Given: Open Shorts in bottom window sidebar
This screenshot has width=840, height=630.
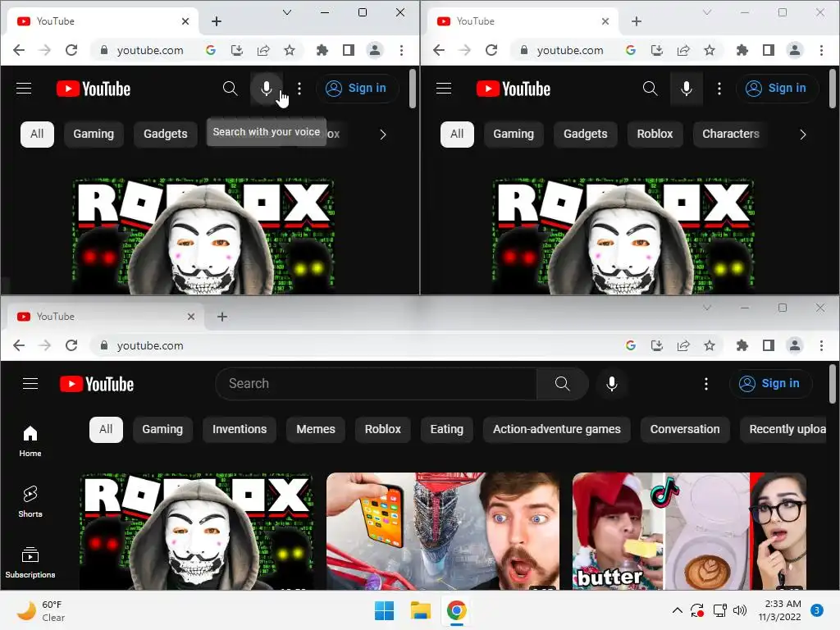Looking at the screenshot, I should tap(30, 502).
